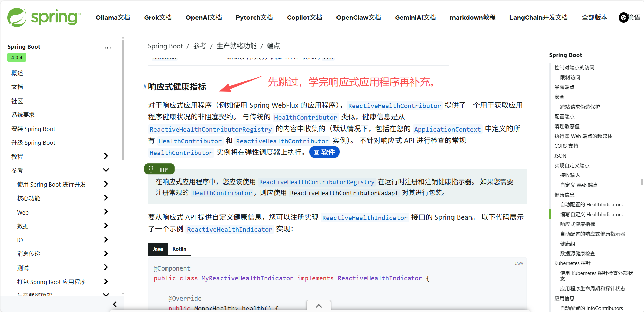
Task: Jump to 自动配置的 HealthIndicators in outline
Action: (591, 205)
